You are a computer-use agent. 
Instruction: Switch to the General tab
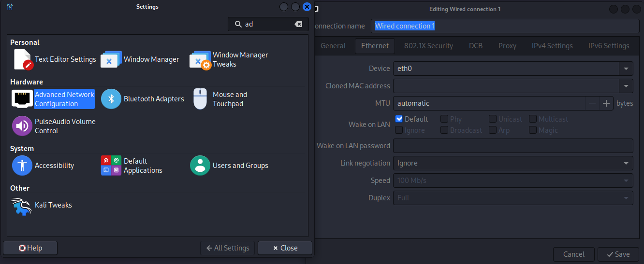point(333,46)
